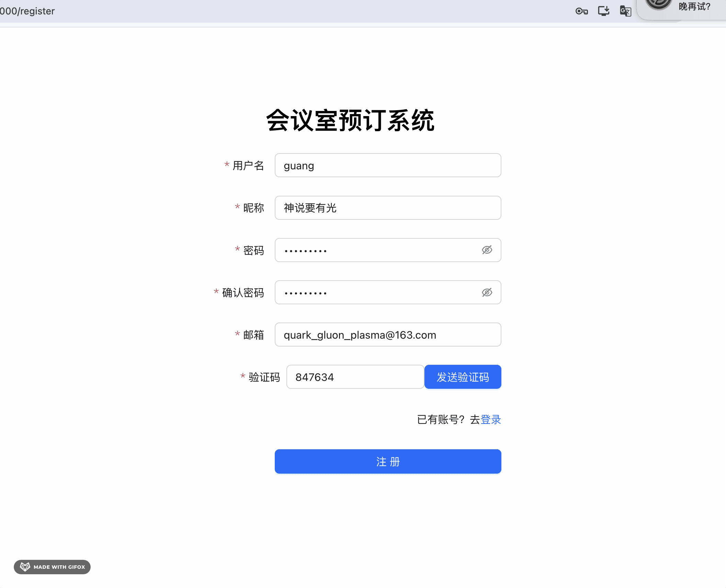
Task: Click the MADE WITH GIFOX badge
Action: [x=59, y=567]
